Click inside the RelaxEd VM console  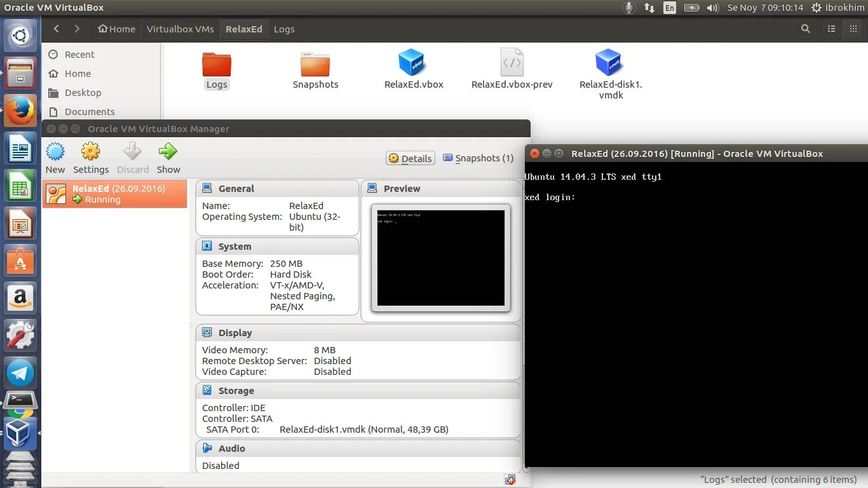pos(696,315)
